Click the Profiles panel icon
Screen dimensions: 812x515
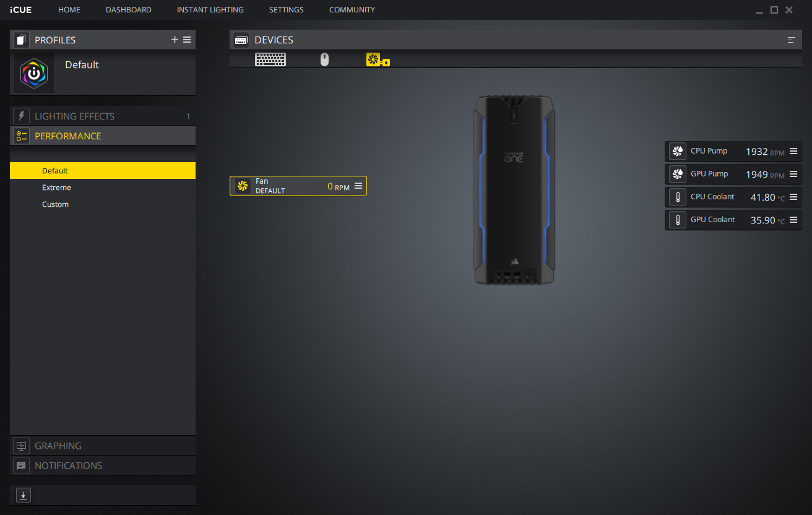(22, 40)
